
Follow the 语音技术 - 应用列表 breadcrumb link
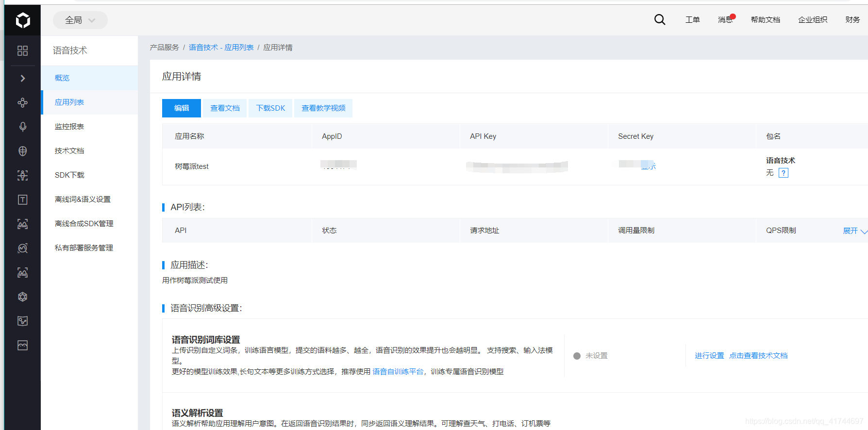point(221,48)
